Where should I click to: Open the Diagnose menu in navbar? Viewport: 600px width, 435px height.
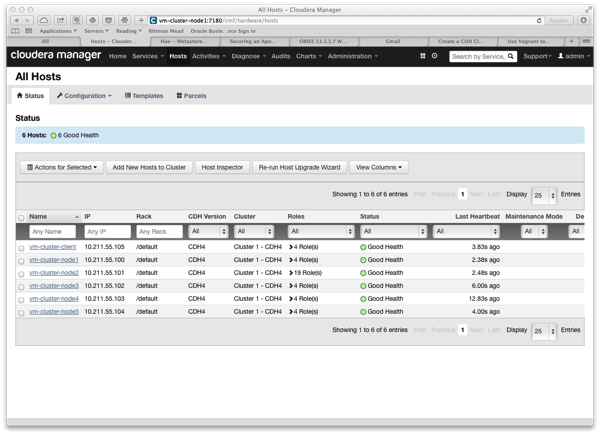coord(248,56)
